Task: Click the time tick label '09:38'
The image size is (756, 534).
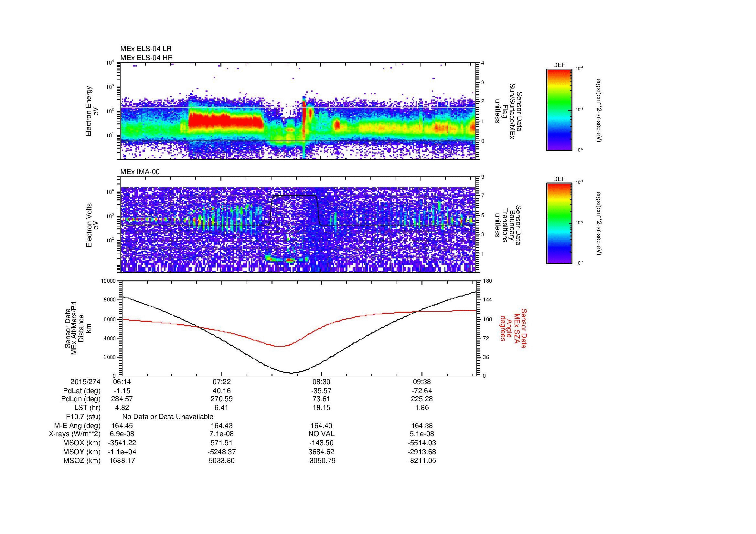Action: point(422,382)
